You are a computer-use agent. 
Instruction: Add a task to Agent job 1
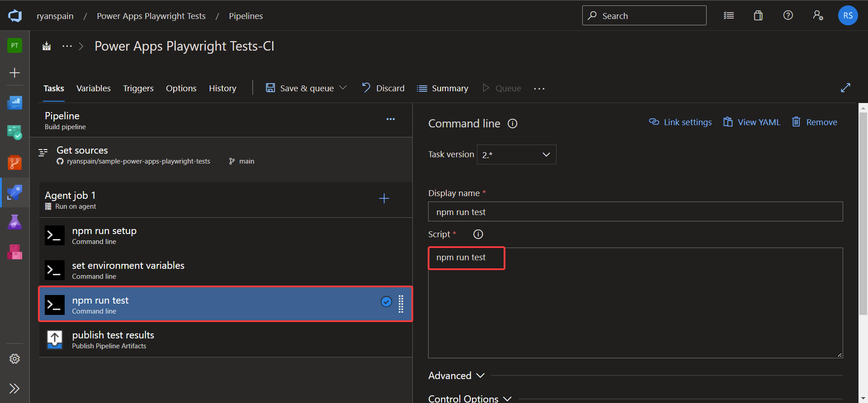pyautogui.click(x=384, y=198)
